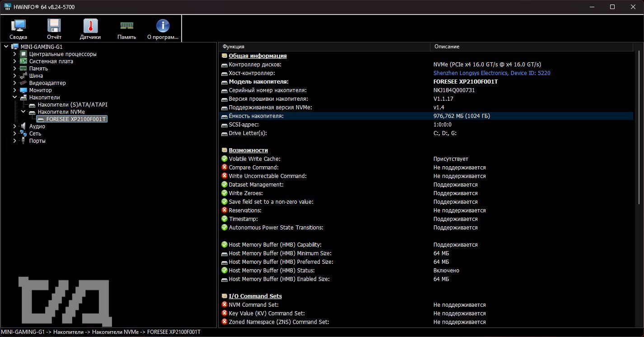This screenshot has width=644, height=337.
Task: Click drive icon beside Контроллер дисков
Action: (224, 65)
